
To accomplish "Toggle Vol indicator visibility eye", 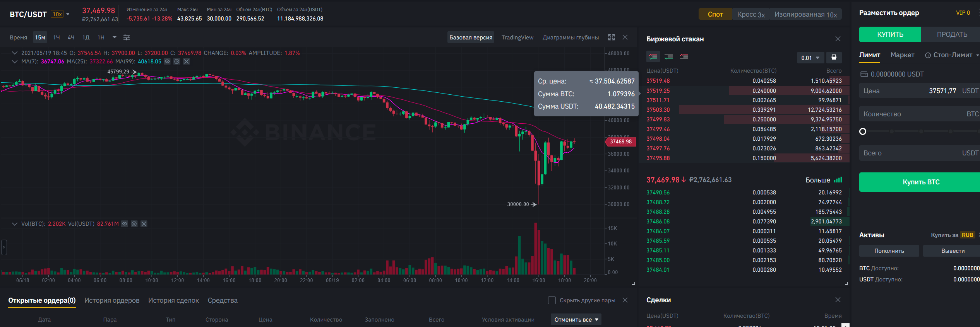I will 125,224.
